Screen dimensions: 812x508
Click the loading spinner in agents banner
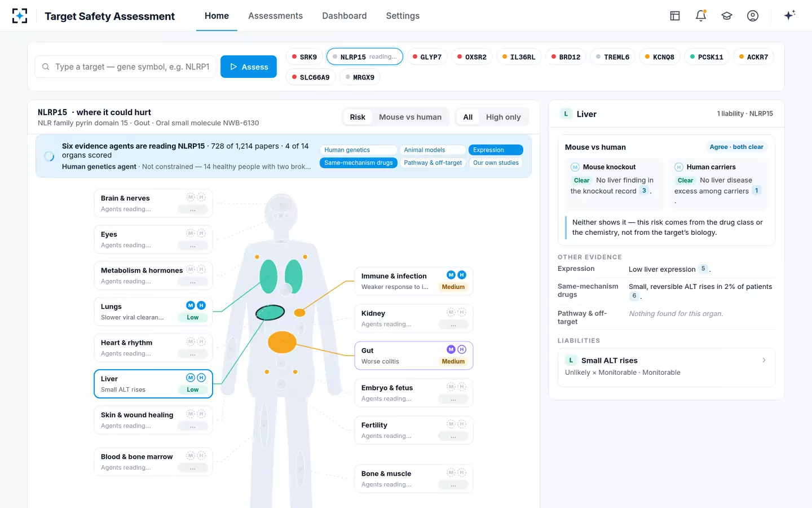pos(50,156)
